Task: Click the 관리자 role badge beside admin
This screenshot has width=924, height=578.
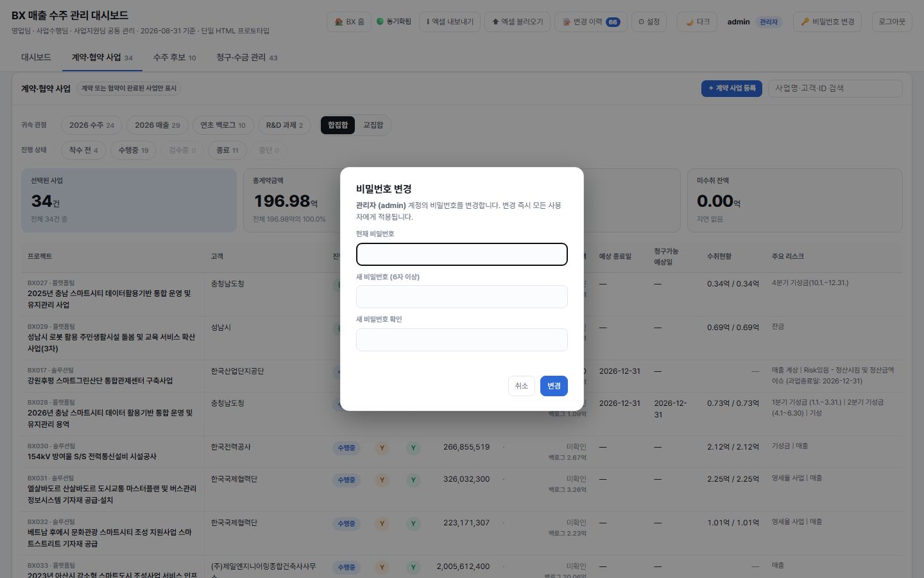Action: 769,22
